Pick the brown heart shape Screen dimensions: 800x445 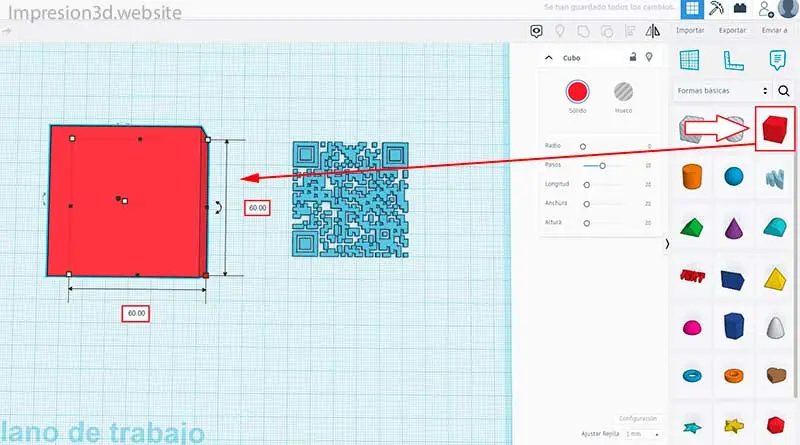tap(776, 375)
